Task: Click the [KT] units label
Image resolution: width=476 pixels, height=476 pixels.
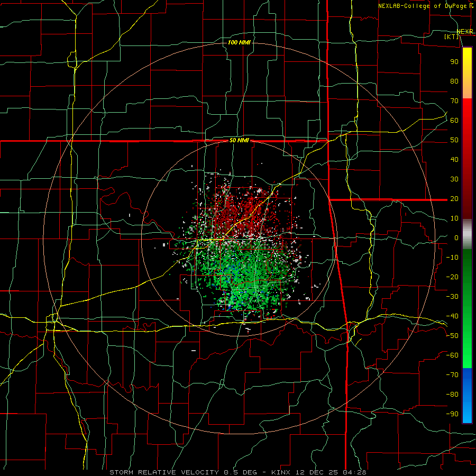Action: [x=451, y=36]
